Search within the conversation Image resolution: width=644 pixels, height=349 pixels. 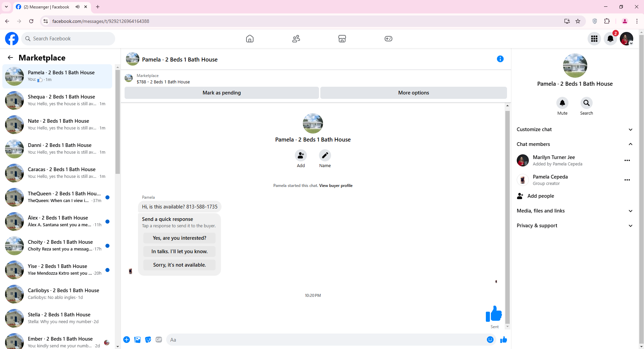[x=587, y=103]
